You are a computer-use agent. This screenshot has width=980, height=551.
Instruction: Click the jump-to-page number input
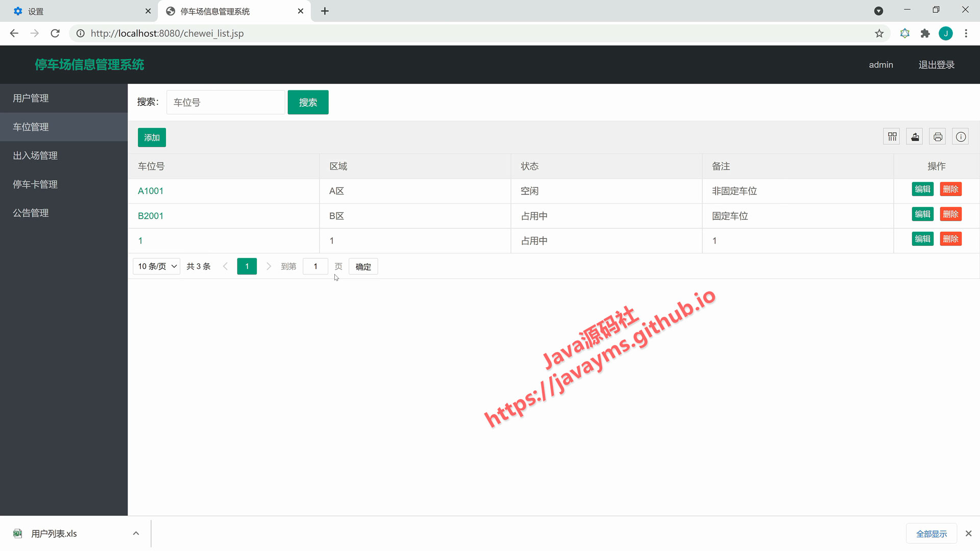[x=315, y=266]
